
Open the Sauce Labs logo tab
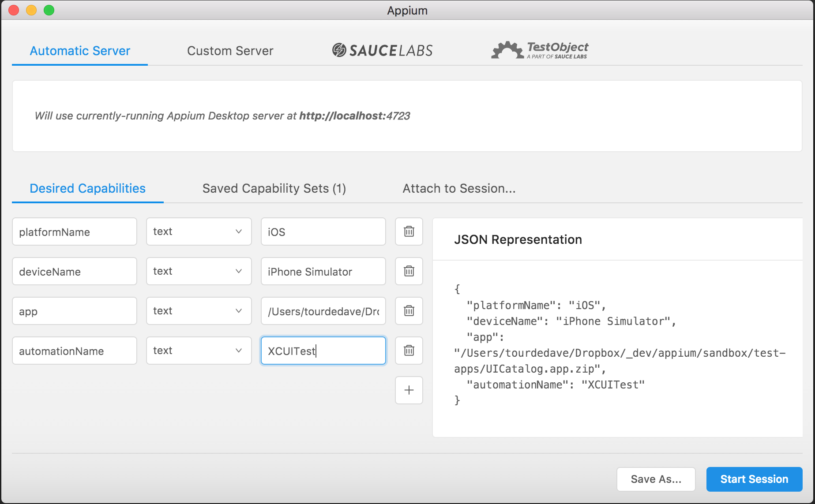tap(382, 51)
